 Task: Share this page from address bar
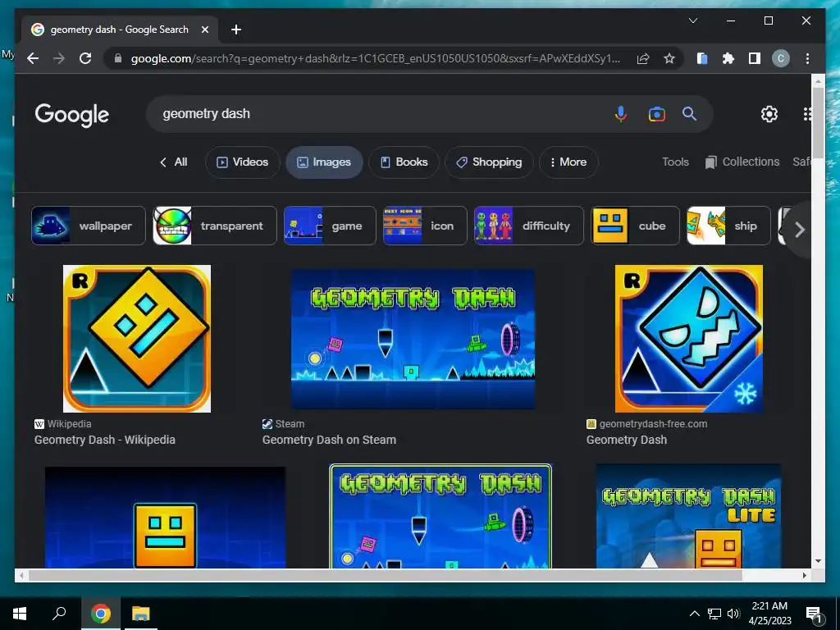tap(643, 58)
